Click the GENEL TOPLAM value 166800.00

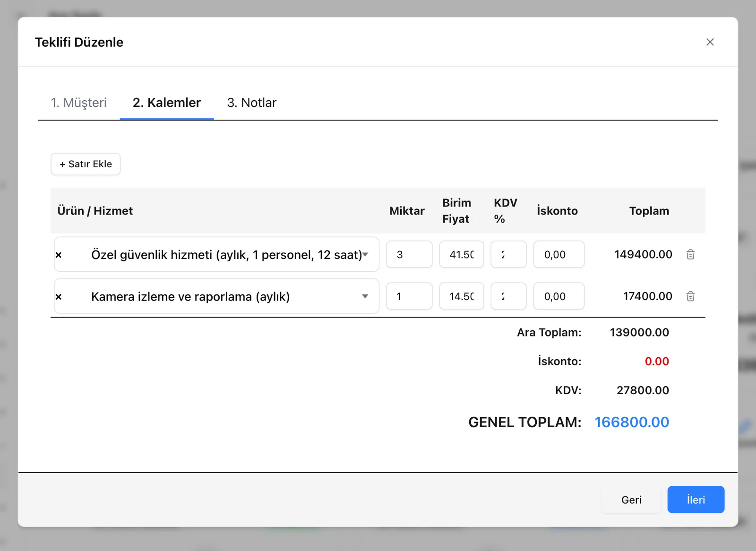pos(632,422)
